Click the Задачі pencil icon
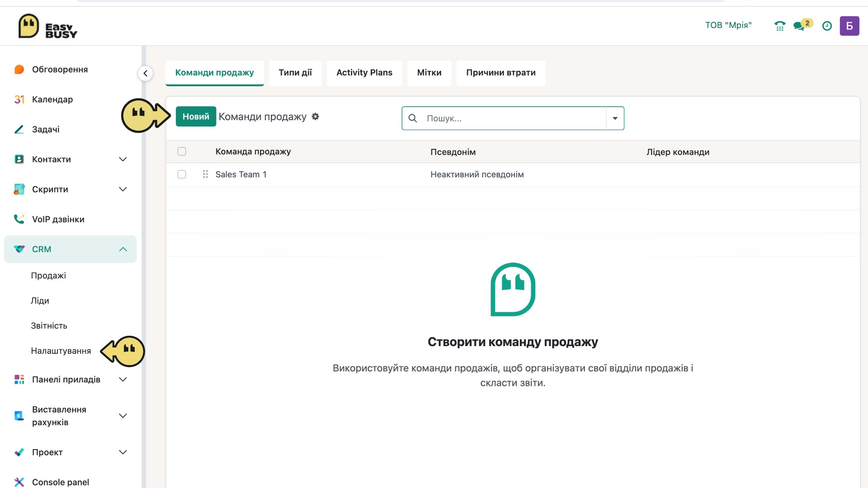The width and height of the screenshot is (868, 488). 19,129
